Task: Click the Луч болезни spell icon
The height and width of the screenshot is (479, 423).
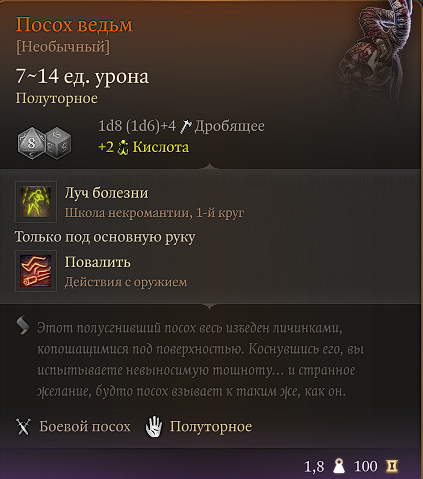Action: 36,202
